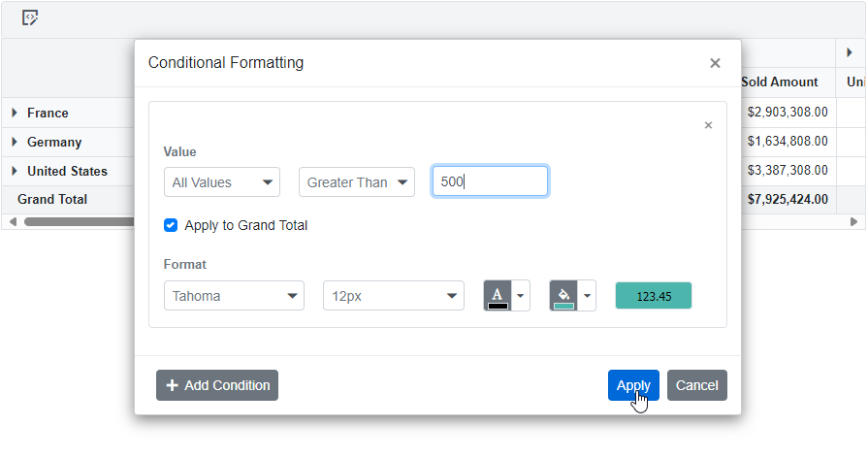This screenshot has width=868, height=458.
Task: Click the Apply to Grand Total label
Action: coord(245,225)
